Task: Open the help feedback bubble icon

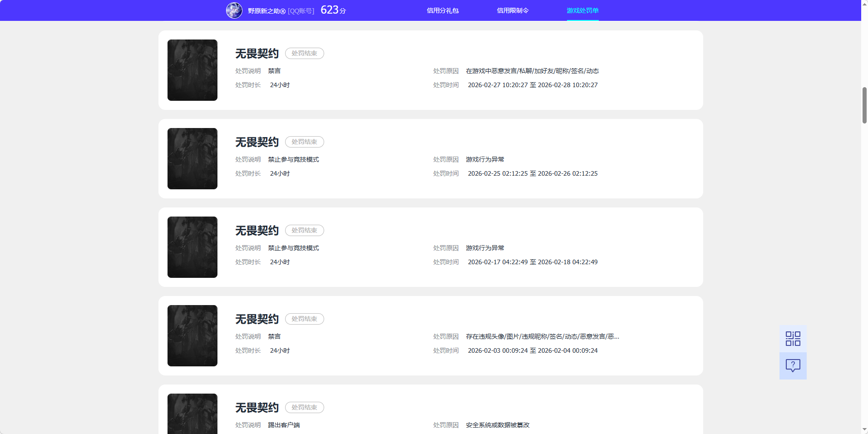Action: (x=793, y=365)
